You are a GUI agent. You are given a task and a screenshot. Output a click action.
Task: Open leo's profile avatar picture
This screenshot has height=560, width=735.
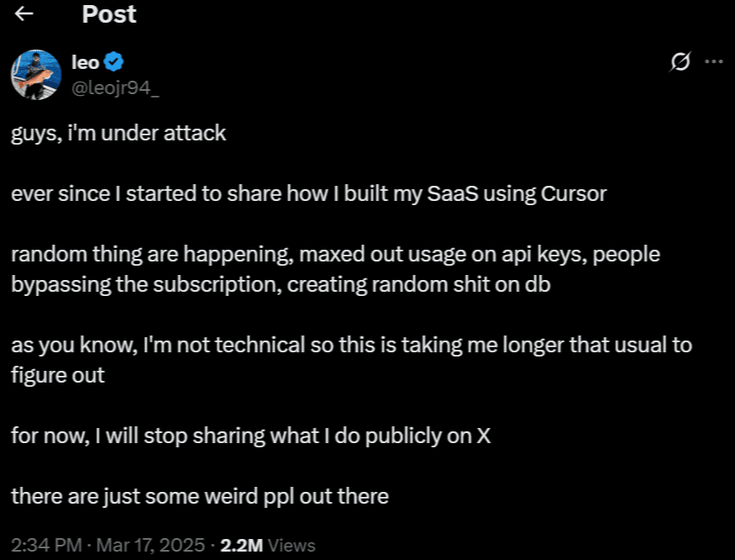click(36, 75)
